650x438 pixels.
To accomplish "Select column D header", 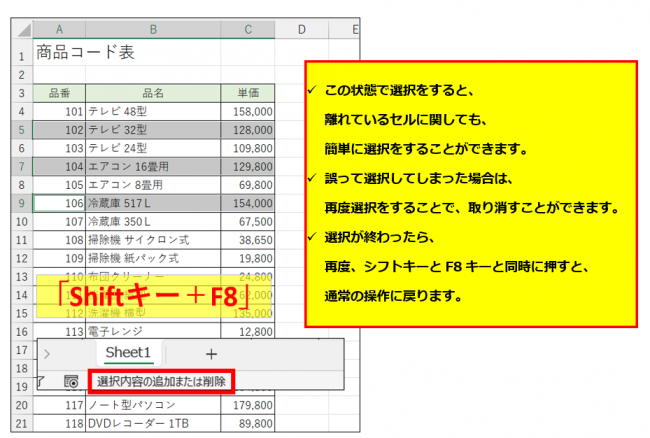I will click(300, 31).
